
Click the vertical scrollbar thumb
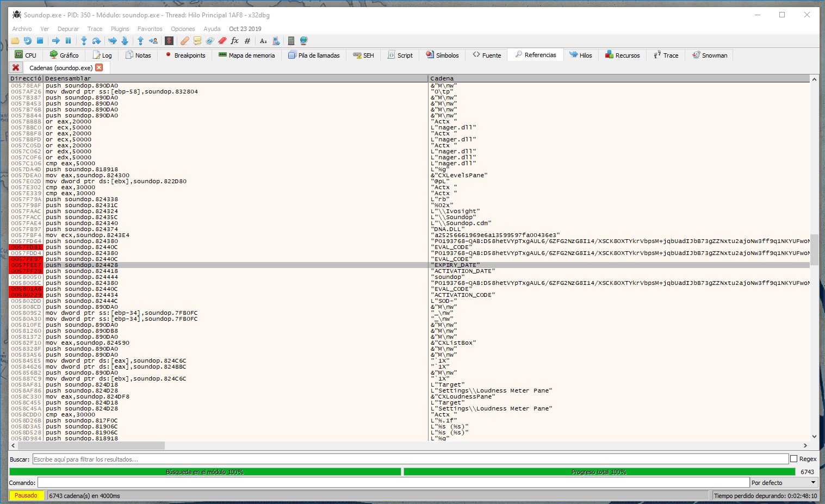814,249
